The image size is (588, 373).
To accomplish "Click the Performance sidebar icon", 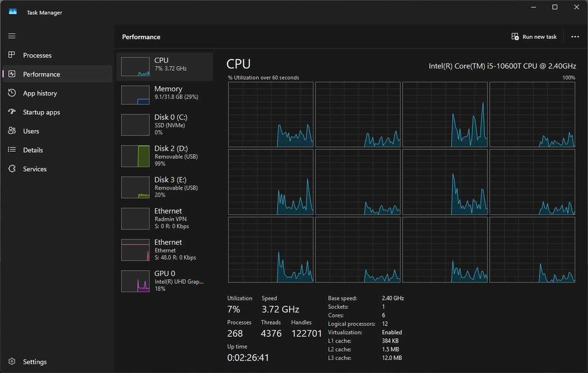I will [12, 74].
